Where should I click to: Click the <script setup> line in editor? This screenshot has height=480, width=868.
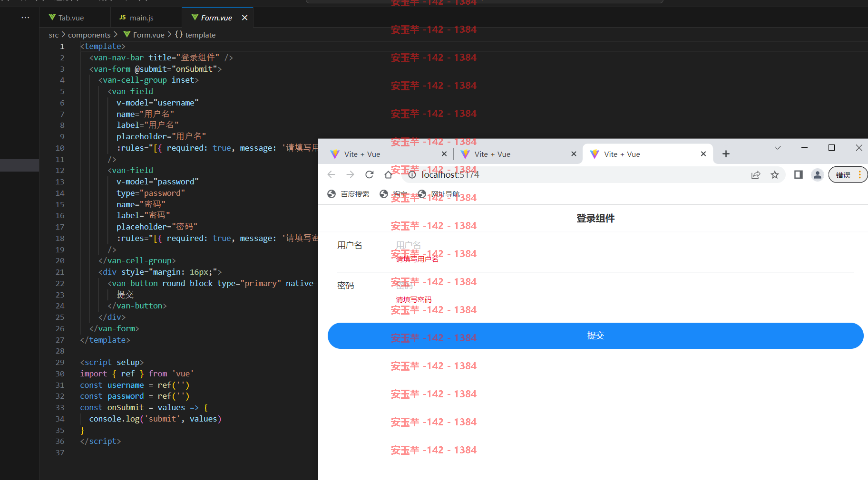112,362
